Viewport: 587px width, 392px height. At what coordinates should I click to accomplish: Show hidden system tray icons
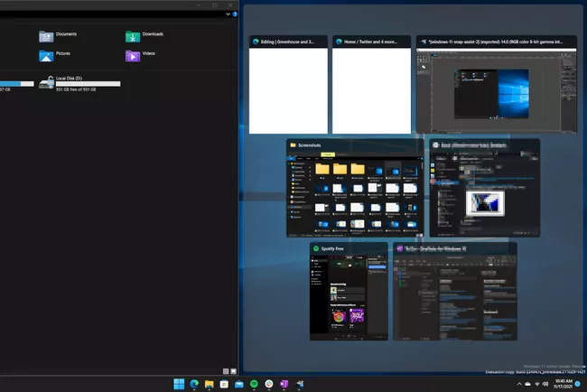[x=519, y=384]
